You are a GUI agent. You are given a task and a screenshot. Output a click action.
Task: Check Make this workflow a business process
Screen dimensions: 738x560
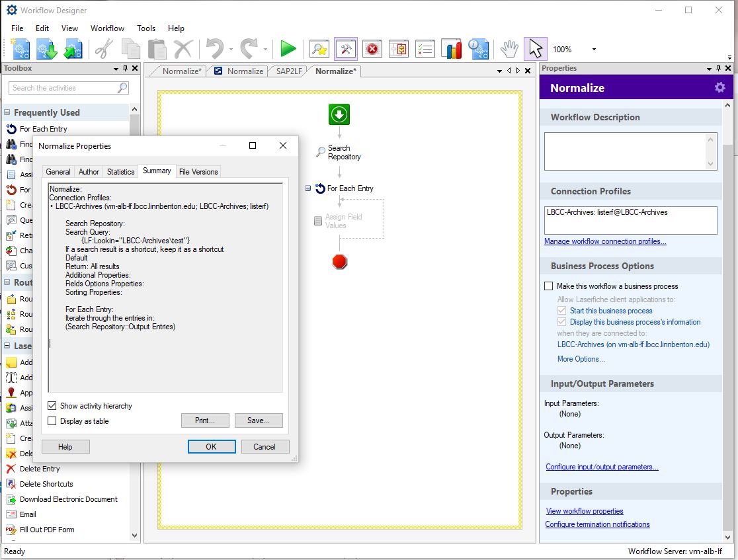[548, 286]
